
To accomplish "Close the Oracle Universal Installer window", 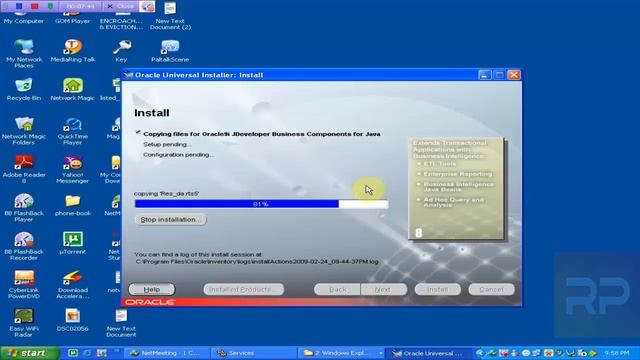I will tap(514, 75).
